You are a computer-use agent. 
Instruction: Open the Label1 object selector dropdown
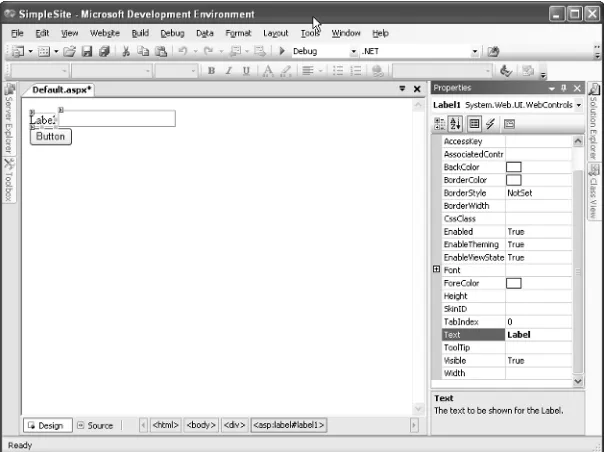coord(579,105)
